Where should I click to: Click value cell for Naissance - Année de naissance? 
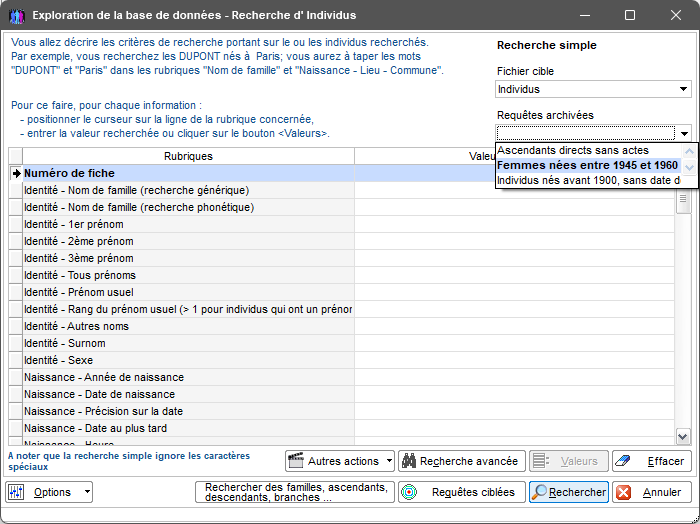point(514,377)
